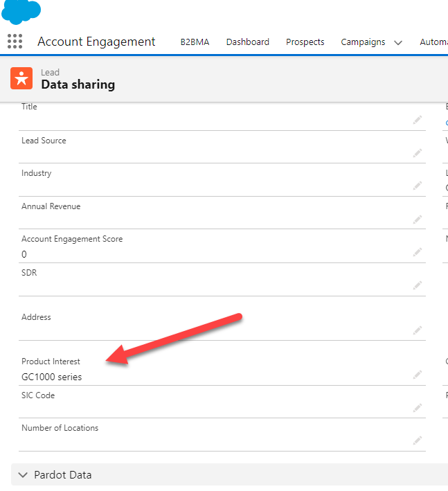Open the B2BMA tab
The width and height of the screenshot is (448, 491).
click(x=195, y=42)
